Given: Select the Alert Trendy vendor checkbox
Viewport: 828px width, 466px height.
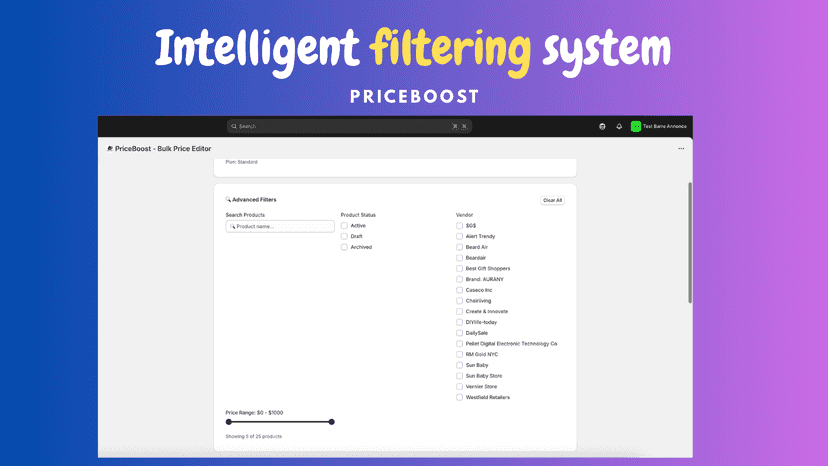Looking at the screenshot, I should (x=459, y=236).
